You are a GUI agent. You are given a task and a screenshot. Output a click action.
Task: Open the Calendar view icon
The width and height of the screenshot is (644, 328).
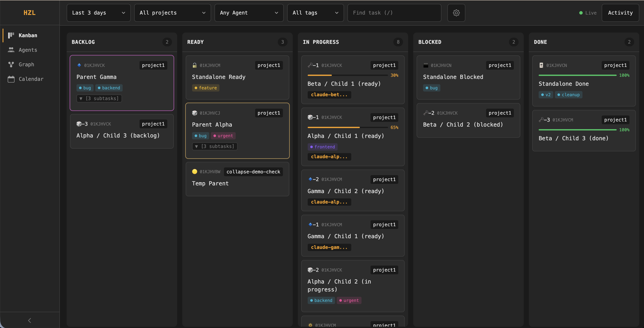click(x=11, y=79)
